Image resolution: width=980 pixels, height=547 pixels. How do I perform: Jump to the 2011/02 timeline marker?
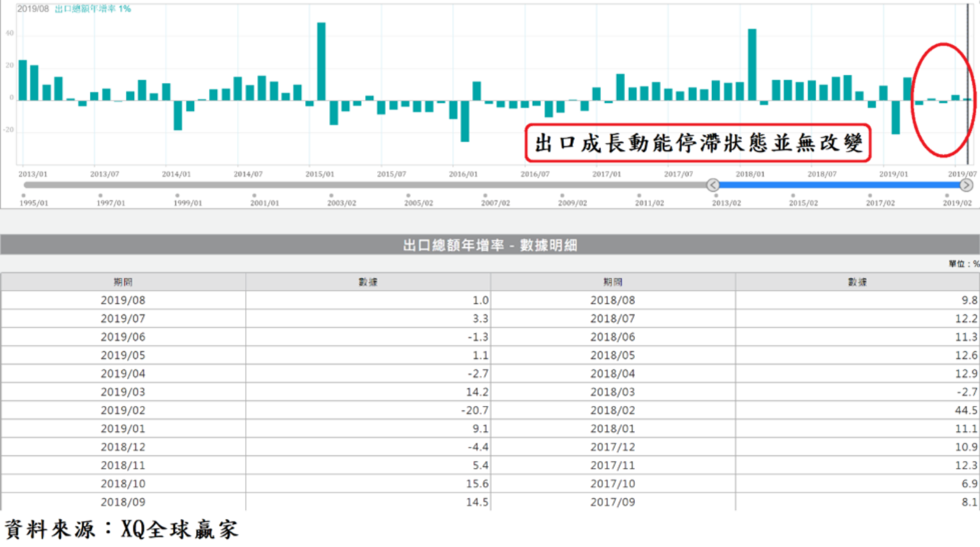(639, 196)
